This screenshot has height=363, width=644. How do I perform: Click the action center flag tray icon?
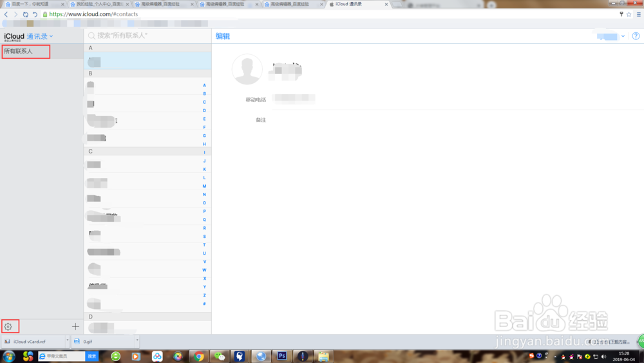(580, 357)
